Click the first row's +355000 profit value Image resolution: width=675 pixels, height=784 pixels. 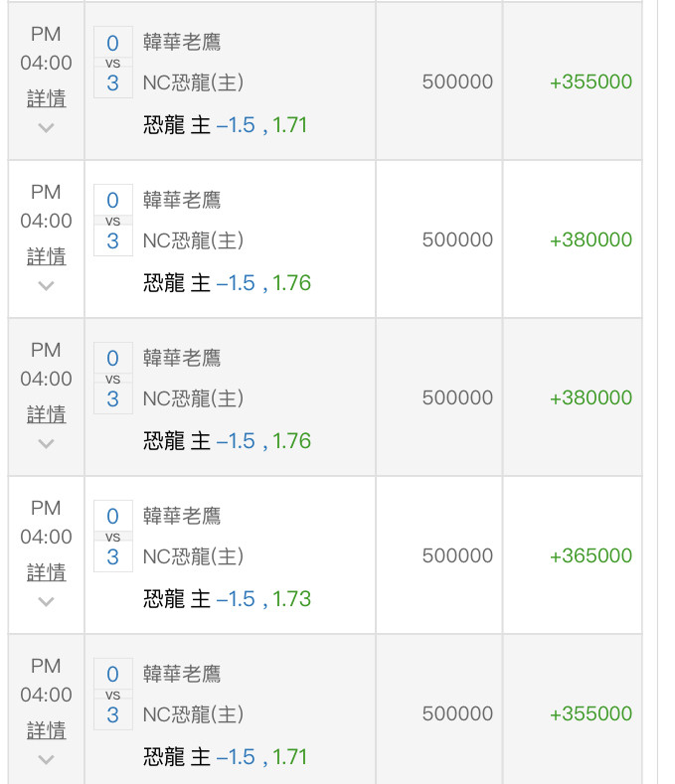point(591,81)
